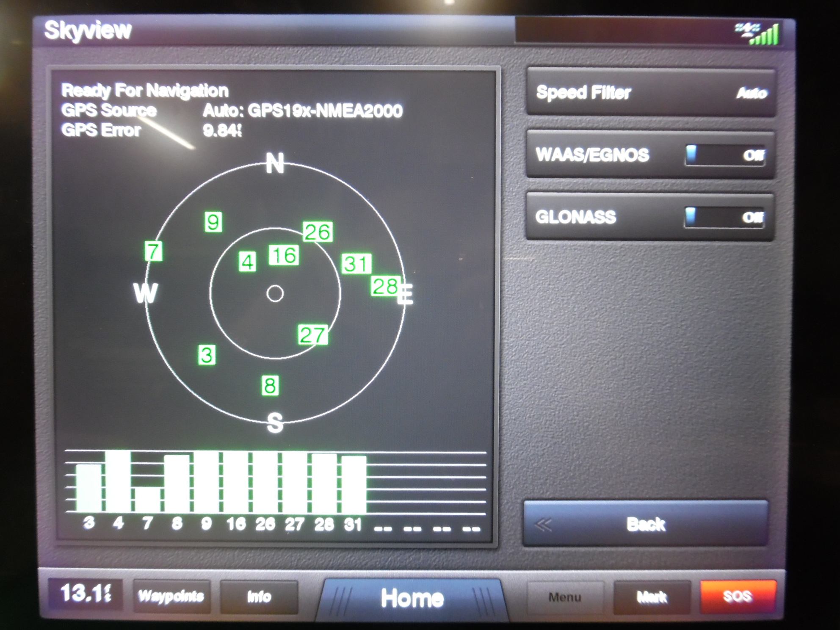840x630 pixels.
Task: Toggle WAAS/EGNOS switch on
Action: tap(725, 155)
